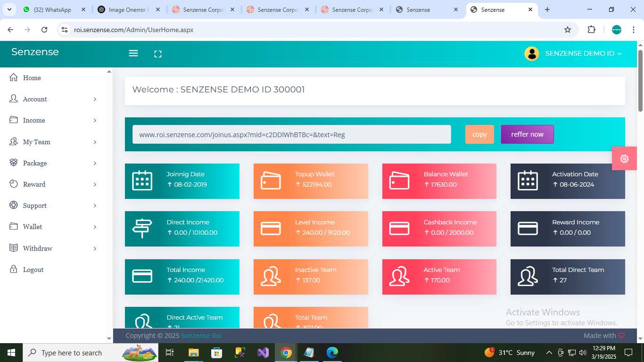The image size is (644, 362).
Task: Click the user avatar in header
Action: (x=532, y=54)
